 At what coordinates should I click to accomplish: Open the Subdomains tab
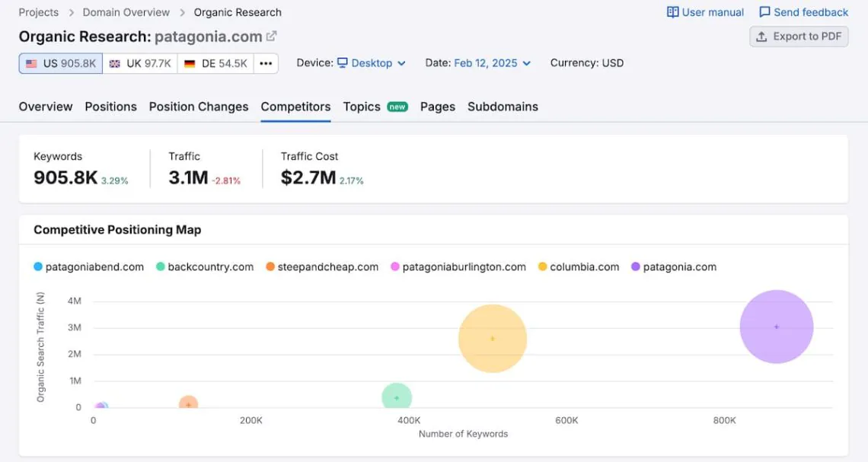point(503,107)
